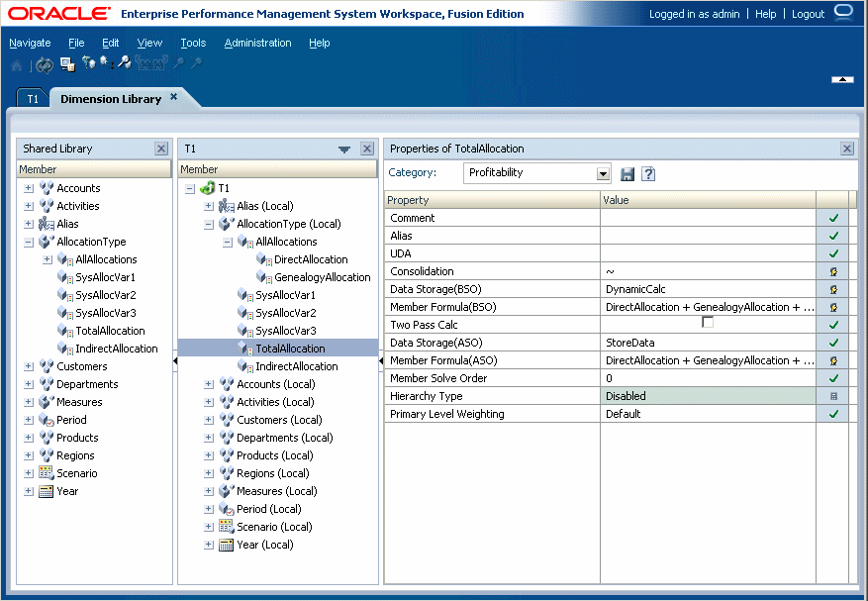This screenshot has width=868, height=601.
Task: Click the Year dimension icon in Shared Library
Action: [46, 491]
